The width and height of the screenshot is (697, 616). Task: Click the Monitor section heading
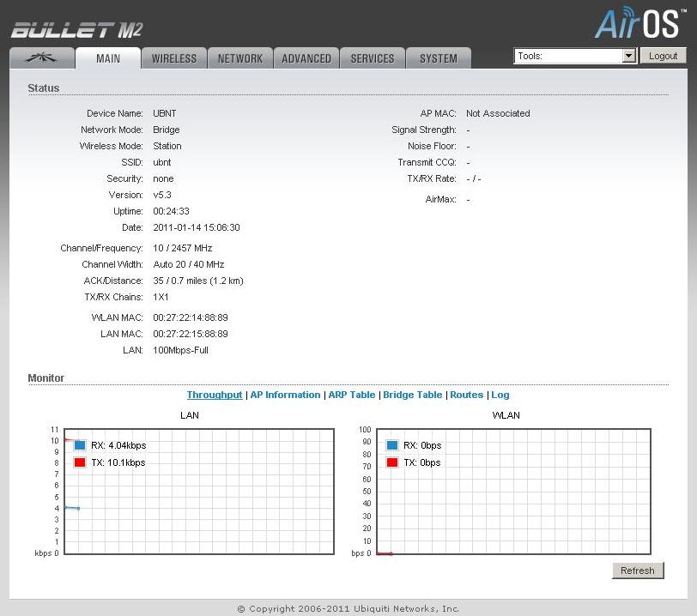pyautogui.click(x=45, y=377)
